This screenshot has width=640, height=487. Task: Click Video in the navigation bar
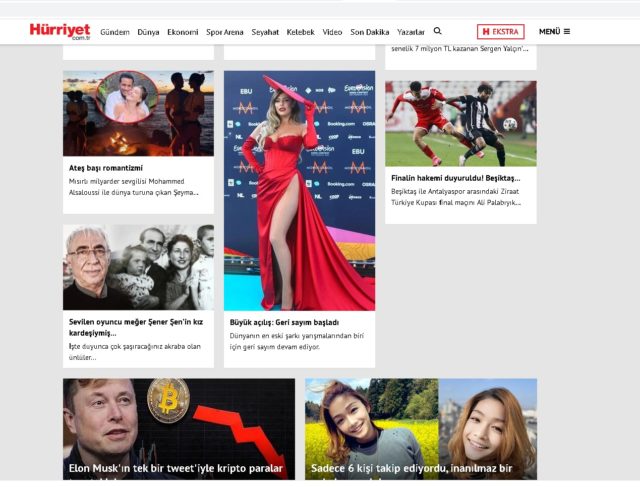tap(332, 32)
